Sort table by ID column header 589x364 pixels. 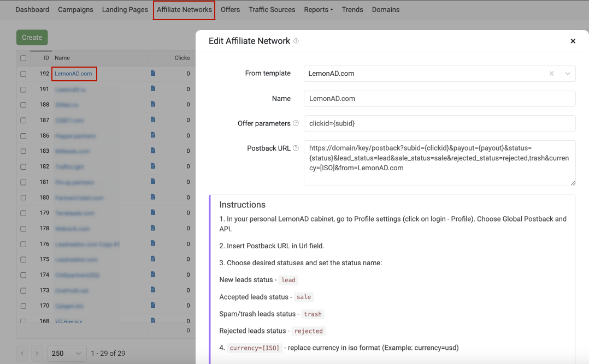tap(46, 58)
